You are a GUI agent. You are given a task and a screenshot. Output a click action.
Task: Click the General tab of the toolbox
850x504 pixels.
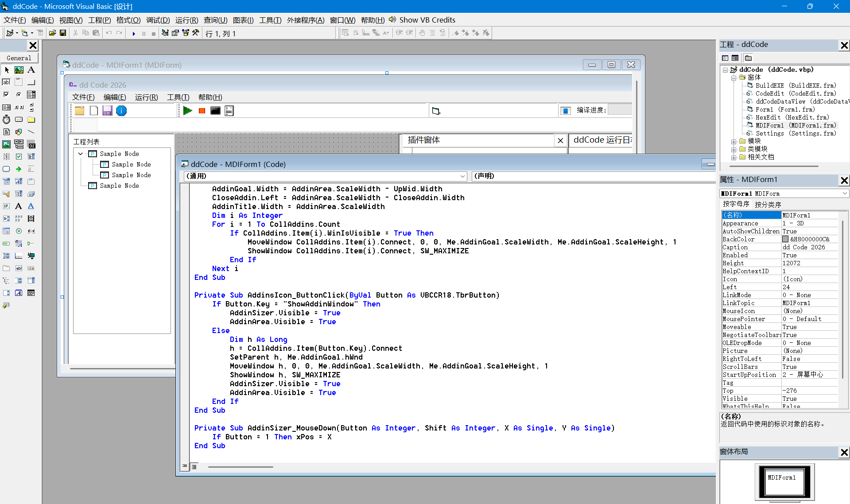(x=19, y=58)
